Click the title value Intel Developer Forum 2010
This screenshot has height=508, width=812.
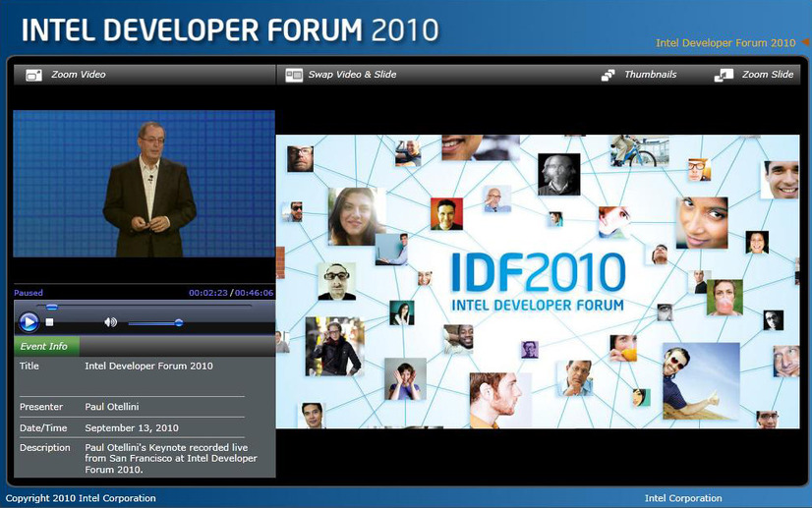coord(148,367)
